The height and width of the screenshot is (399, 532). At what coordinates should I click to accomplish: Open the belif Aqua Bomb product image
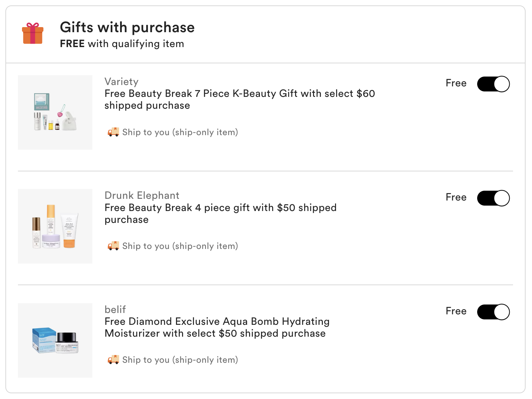[55, 340]
